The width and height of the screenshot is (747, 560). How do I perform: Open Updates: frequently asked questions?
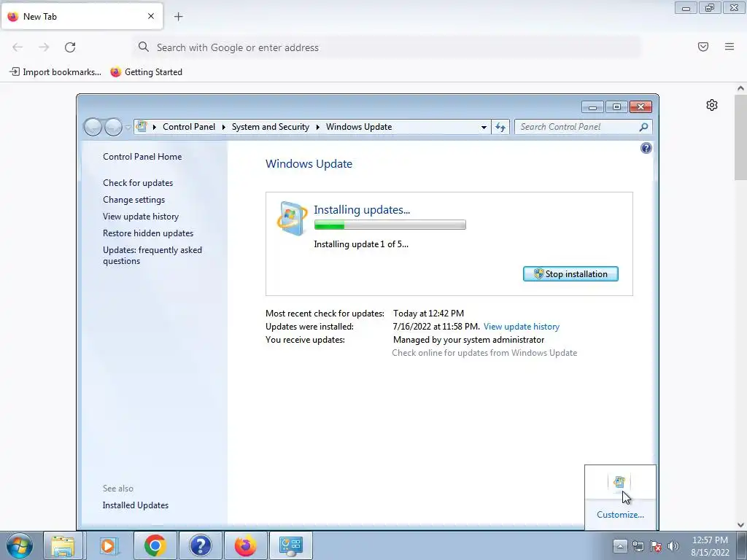[152, 255]
